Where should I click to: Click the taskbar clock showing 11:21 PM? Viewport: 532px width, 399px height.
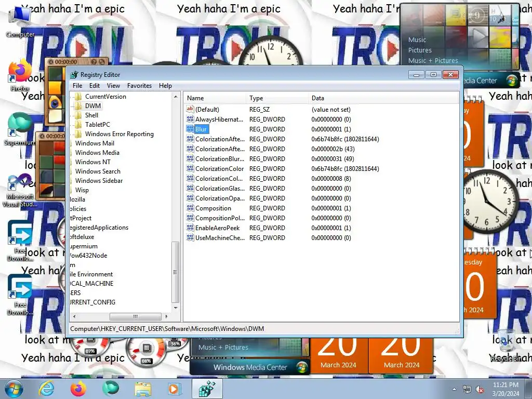pos(506,389)
